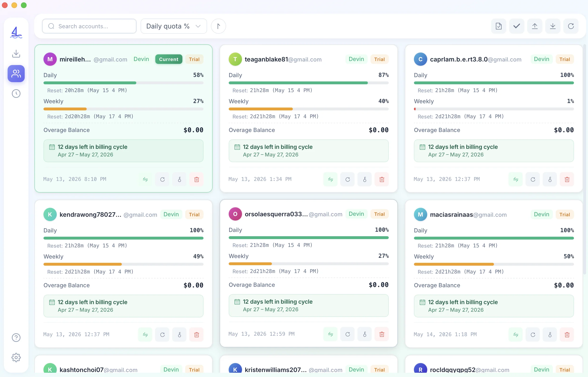Click the import download icon in toolbar
The image size is (588, 377).
click(553, 26)
